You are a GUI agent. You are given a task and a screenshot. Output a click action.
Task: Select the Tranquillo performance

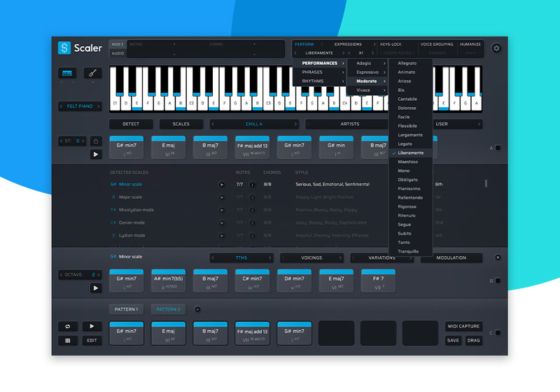click(411, 251)
